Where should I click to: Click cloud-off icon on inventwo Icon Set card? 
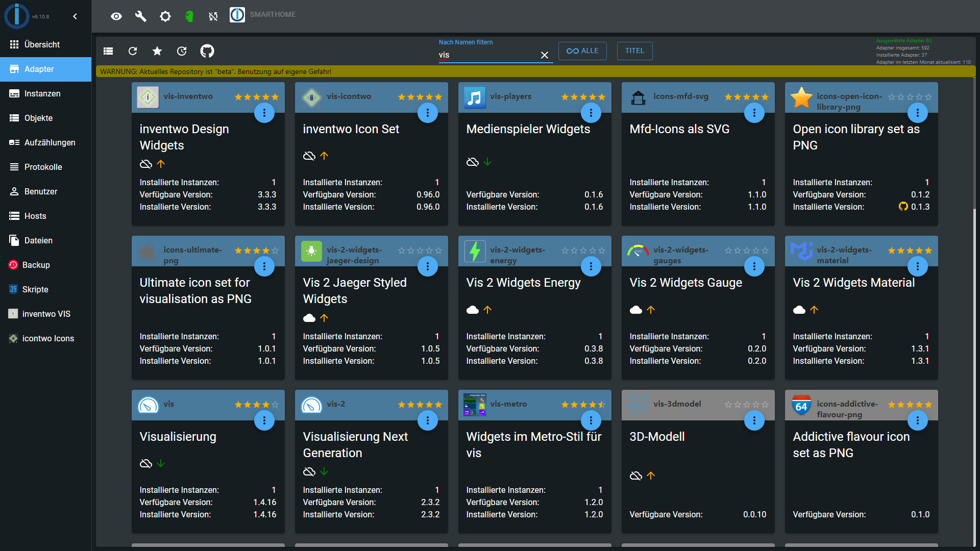coord(309,156)
